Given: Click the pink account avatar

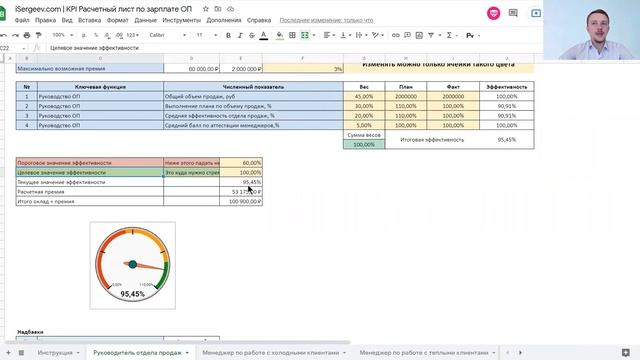Looking at the screenshot, I should tap(493, 13).
